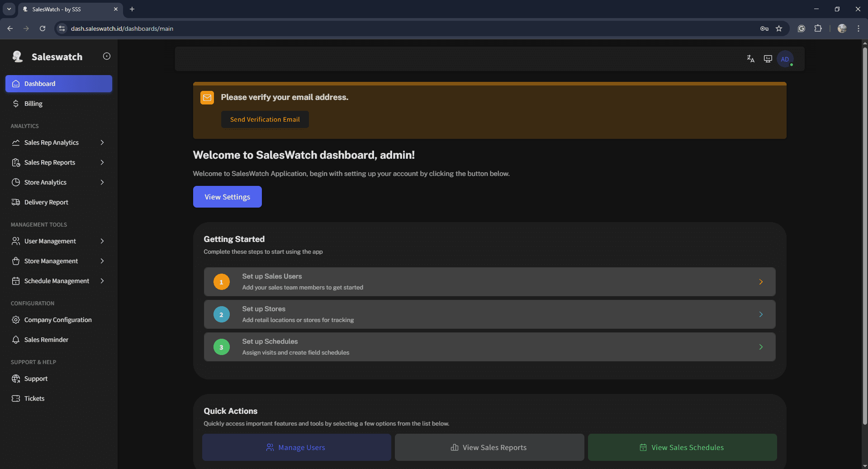Click View Sales Schedules quick action

[682, 447]
